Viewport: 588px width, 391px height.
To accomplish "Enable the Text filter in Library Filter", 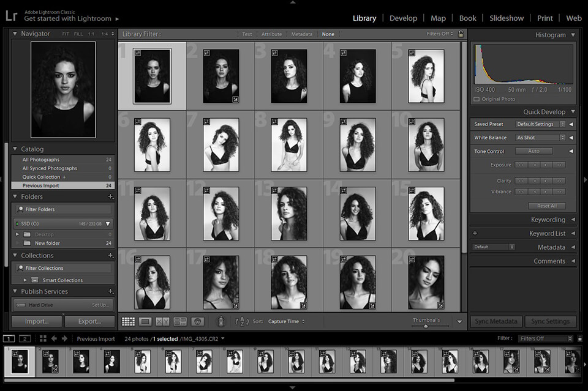I will [x=247, y=34].
